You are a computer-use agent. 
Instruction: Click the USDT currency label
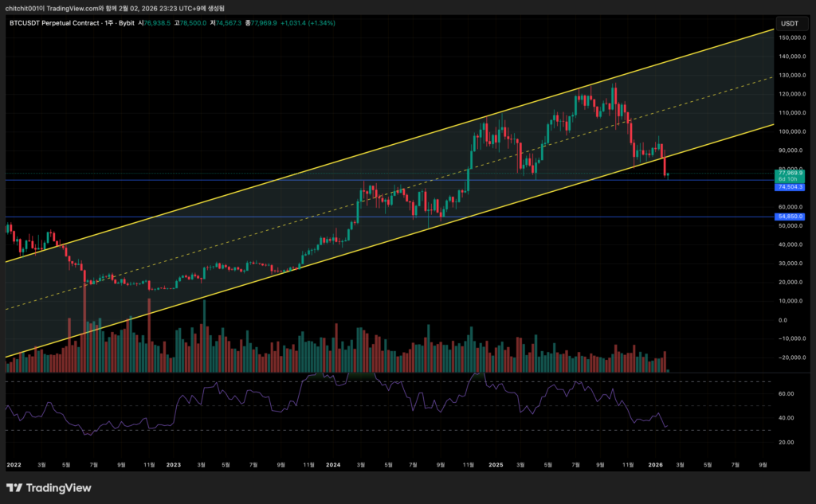pyautogui.click(x=790, y=23)
